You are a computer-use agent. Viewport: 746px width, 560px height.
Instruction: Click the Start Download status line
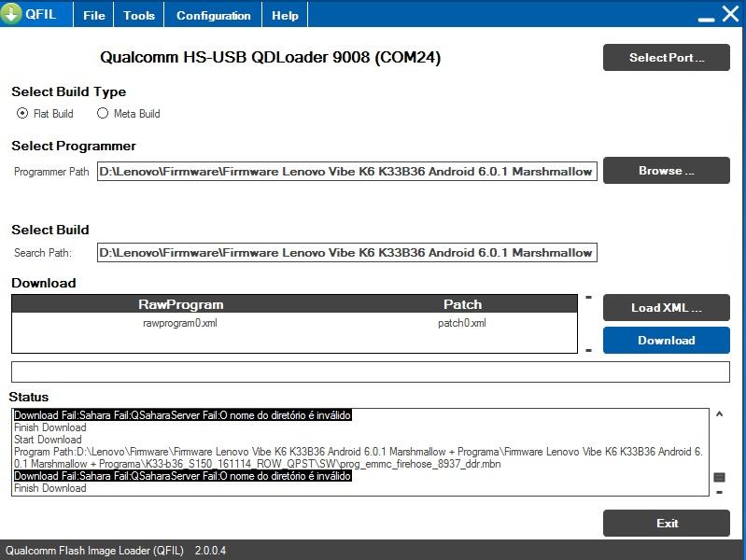pyautogui.click(x=48, y=440)
